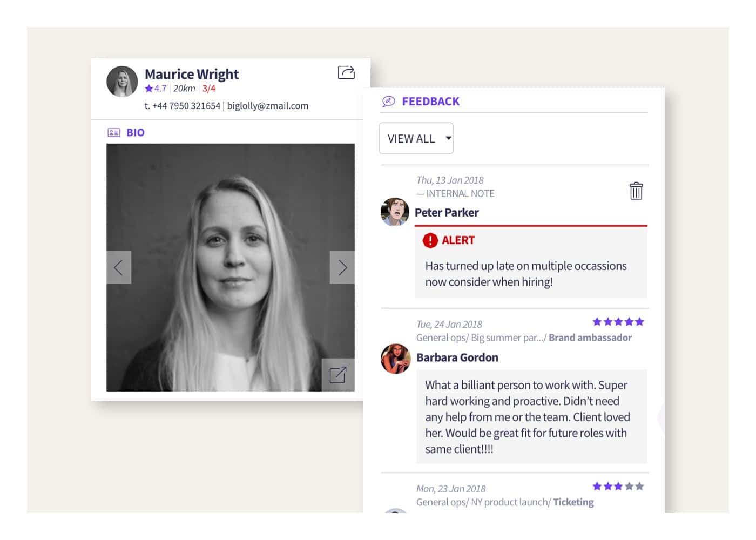The width and height of the screenshot is (756, 540).
Task: Open the Brand ambassador role link
Action: point(590,337)
